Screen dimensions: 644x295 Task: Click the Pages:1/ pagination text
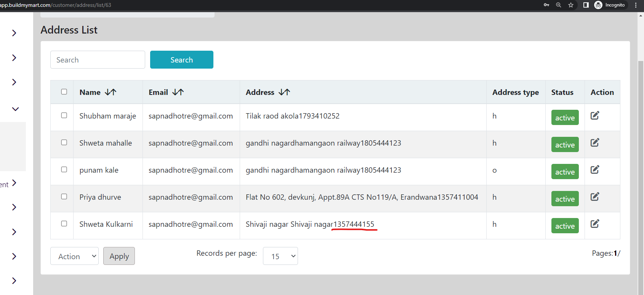pyautogui.click(x=606, y=253)
